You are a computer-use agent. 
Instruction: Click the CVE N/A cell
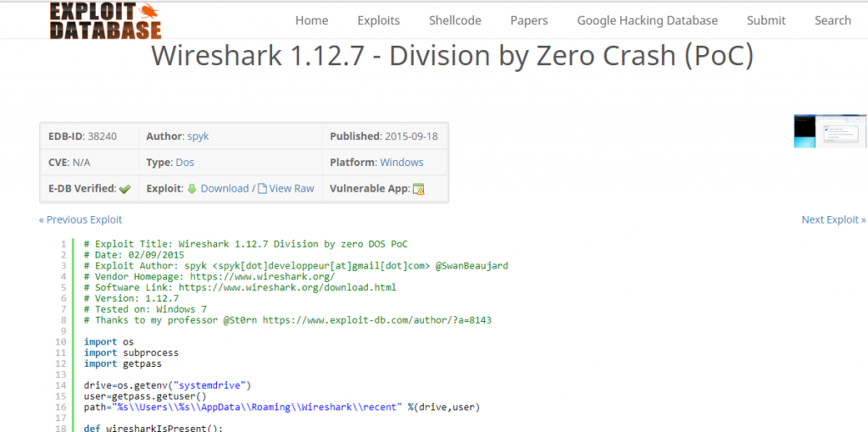[x=89, y=163]
